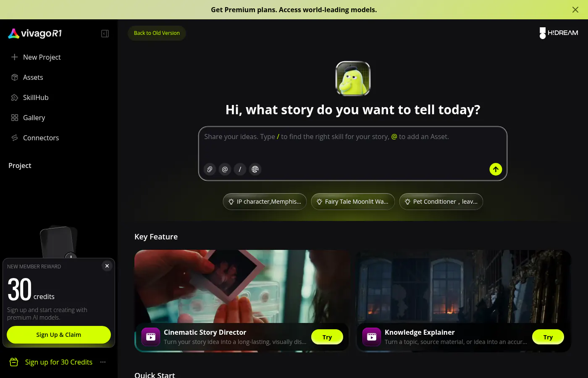Open the three-dot more options menu
Viewport: 588px width, 378px height.
click(x=103, y=362)
